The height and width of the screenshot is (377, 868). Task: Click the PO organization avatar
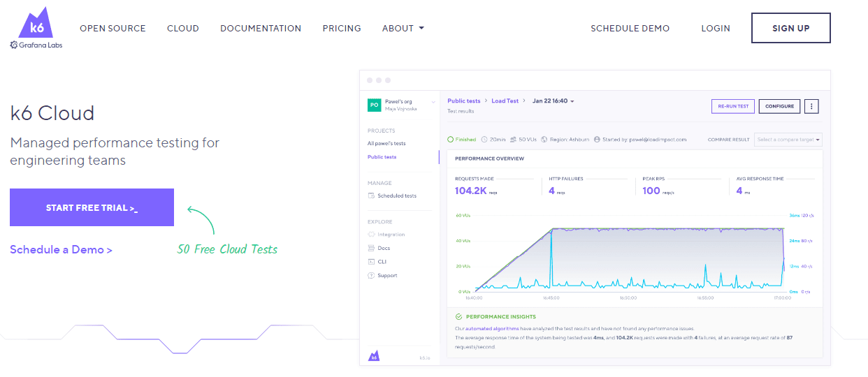pyautogui.click(x=374, y=105)
